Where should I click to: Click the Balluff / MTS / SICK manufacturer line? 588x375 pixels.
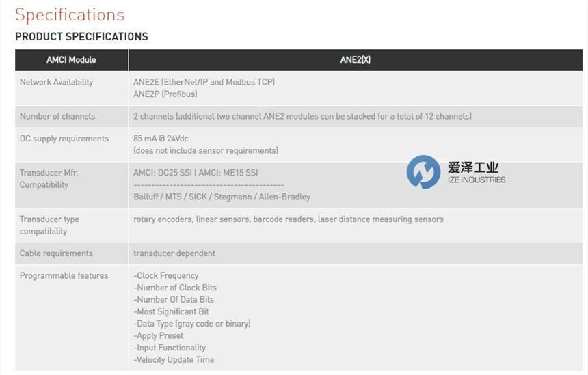pyautogui.click(x=222, y=197)
